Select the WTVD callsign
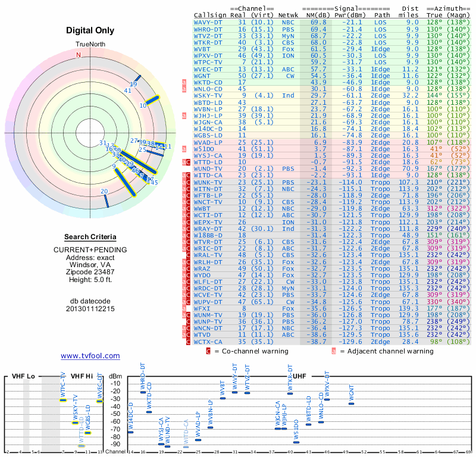This screenshot has height=457, width=476. coord(202,335)
